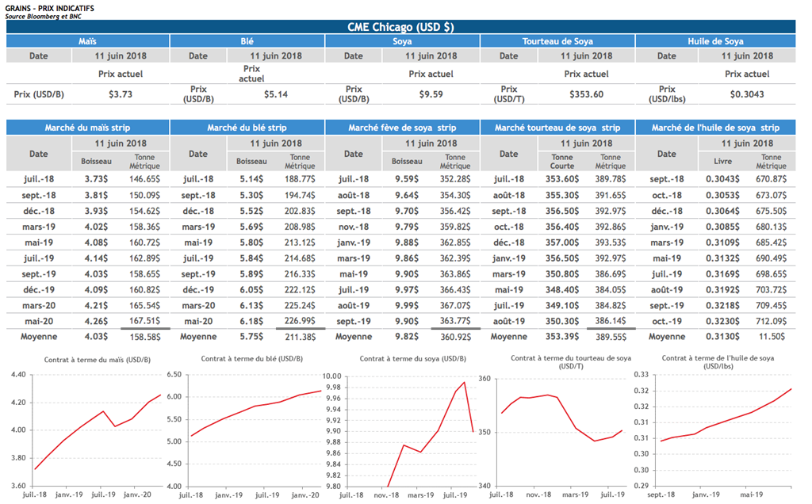This screenshot has width=812, height=504.
Task: Click the Marché de l'huile de soya strip header
Action: click(715, 128)
